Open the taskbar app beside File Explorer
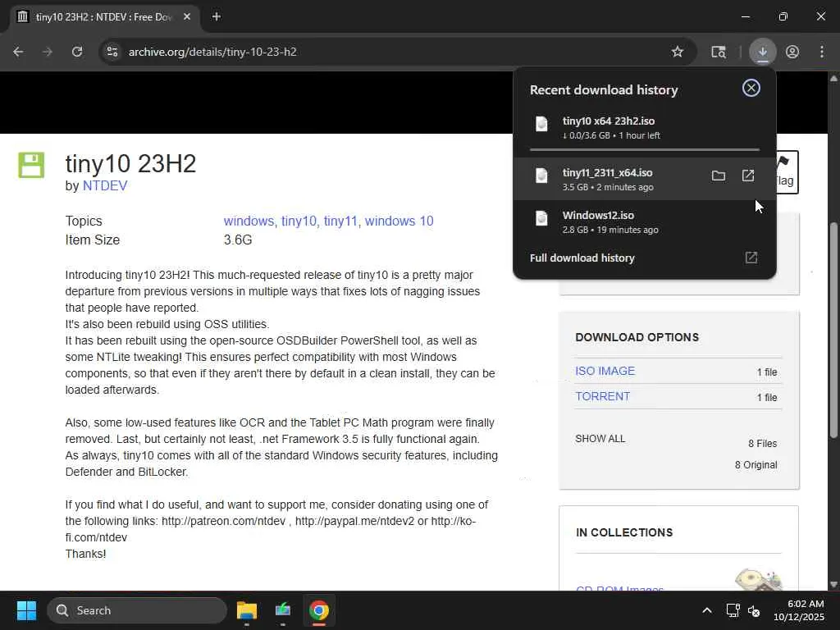Image resolution: width=840 pixels, height=630 pixels. (x=283, y=610)
